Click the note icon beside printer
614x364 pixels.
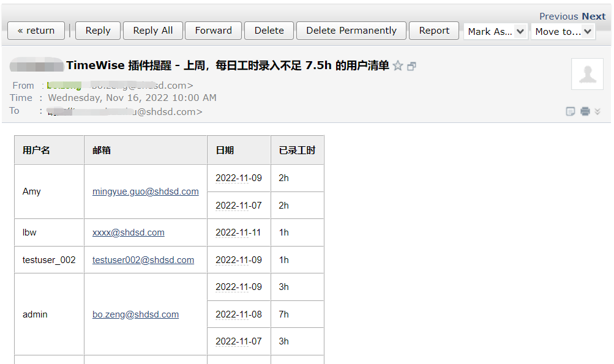[x=571, y=111]
